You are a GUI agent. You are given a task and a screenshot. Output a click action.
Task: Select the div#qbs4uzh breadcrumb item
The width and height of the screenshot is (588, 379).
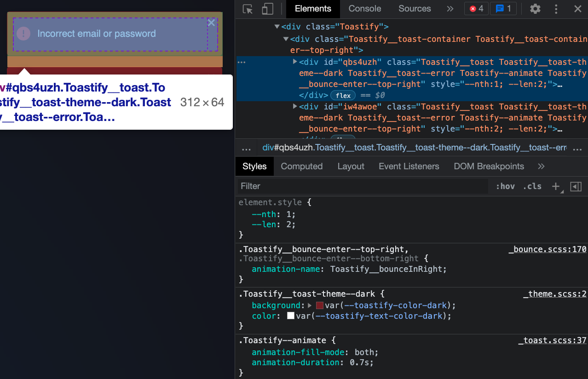click(x=415, y=148)
